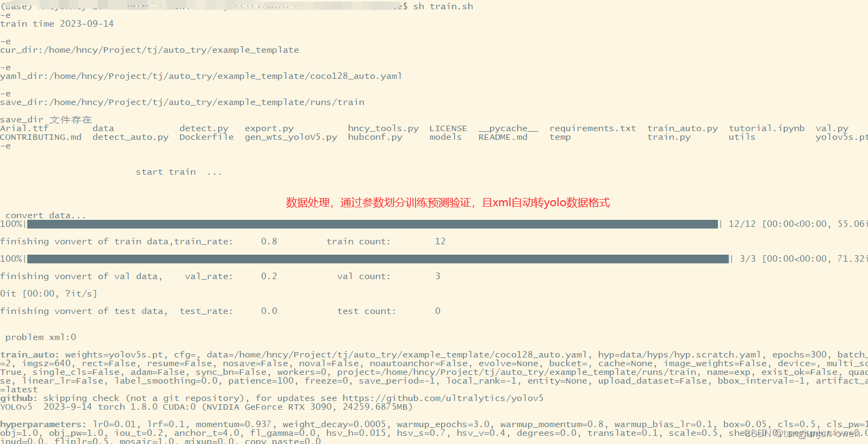Click the 'problem xml:0' line

41,337
